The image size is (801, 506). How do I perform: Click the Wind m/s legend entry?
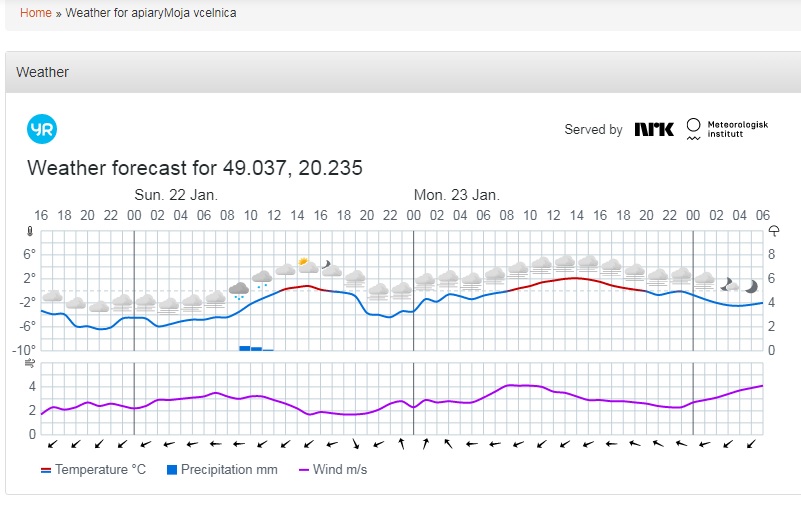point(333,469)
